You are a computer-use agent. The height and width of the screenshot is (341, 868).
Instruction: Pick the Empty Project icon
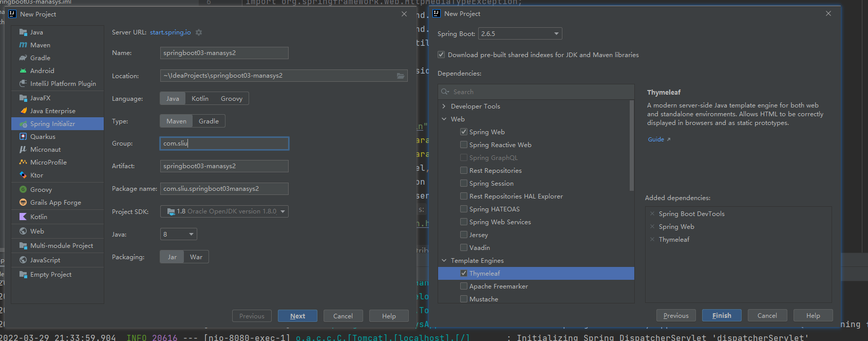tap(23, 274)
